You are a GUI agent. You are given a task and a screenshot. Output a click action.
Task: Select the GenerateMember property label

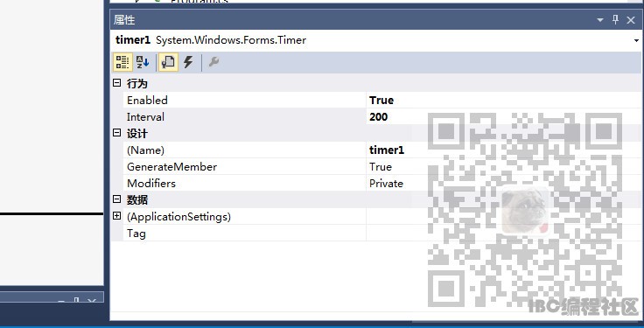click(x=171, y=167)
